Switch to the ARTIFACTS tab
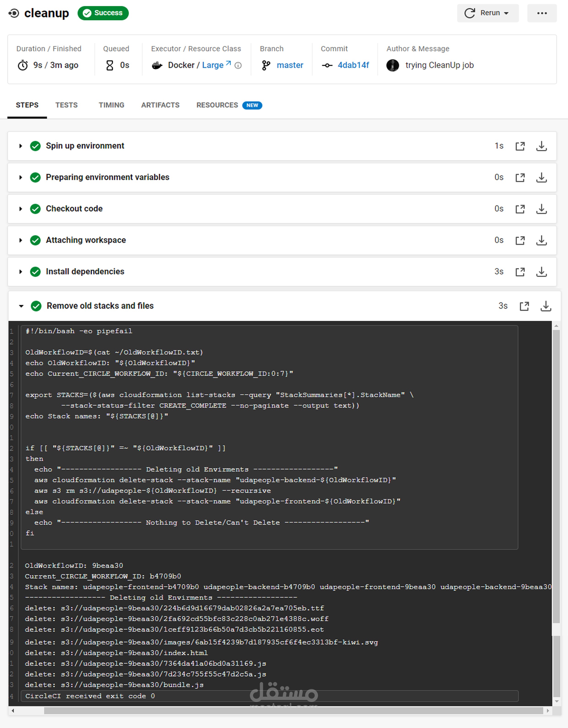 [160, 105]
